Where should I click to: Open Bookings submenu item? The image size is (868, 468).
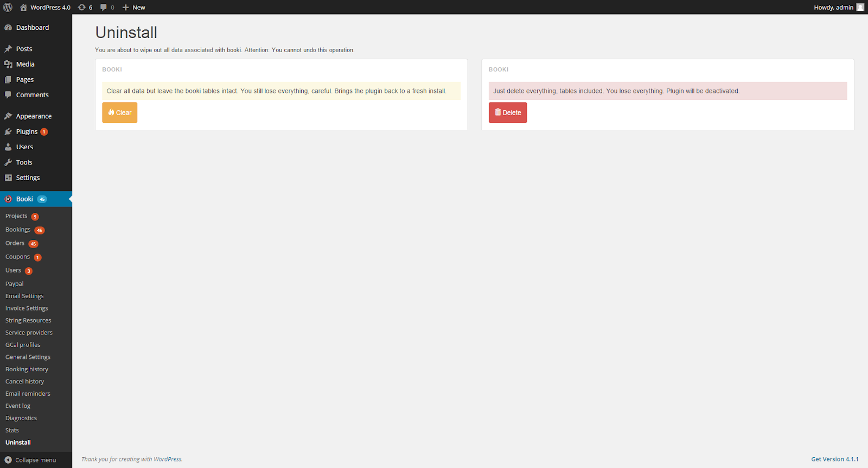[18, 230]
